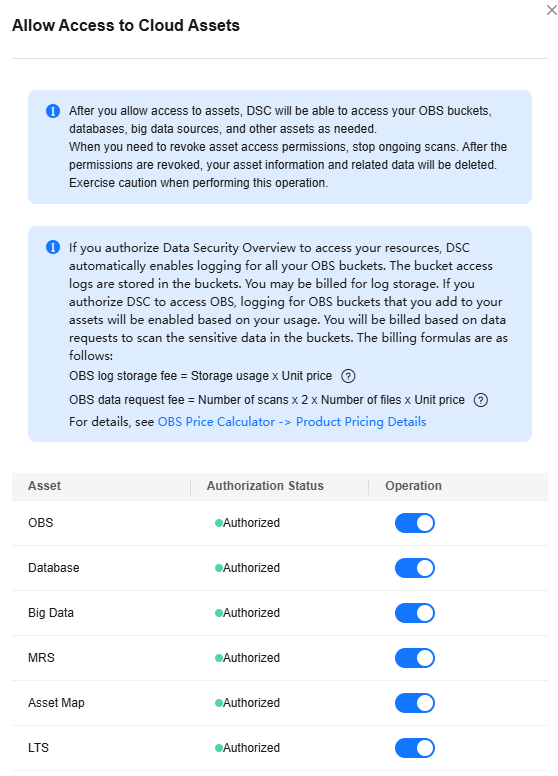Click the Asset column header
This screenshot has width=558, height=776.
pos(45,485)
